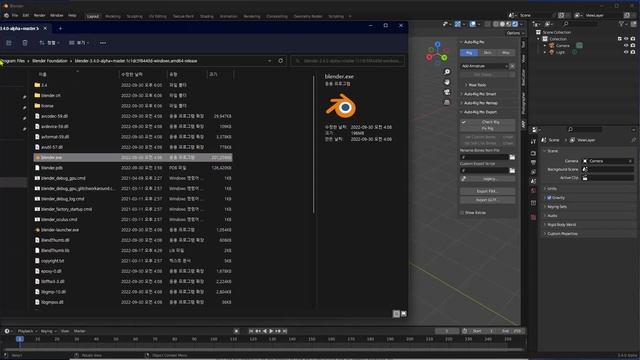Expand the Units panel in Scene properties
The height and width of the screenshot is (360, 640).
coord(552,189)
